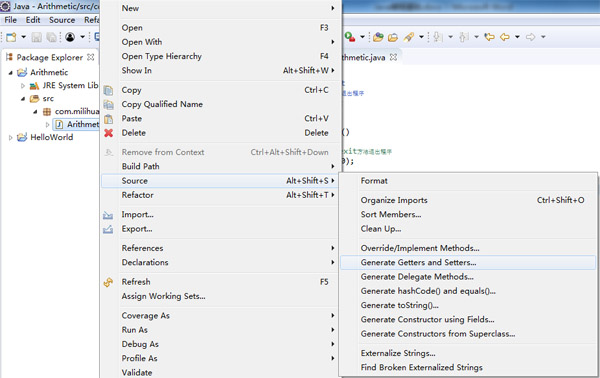Screen dimensions: 600x378
Task: Close the Arithmetic.java editor tab
Action: 393,57
